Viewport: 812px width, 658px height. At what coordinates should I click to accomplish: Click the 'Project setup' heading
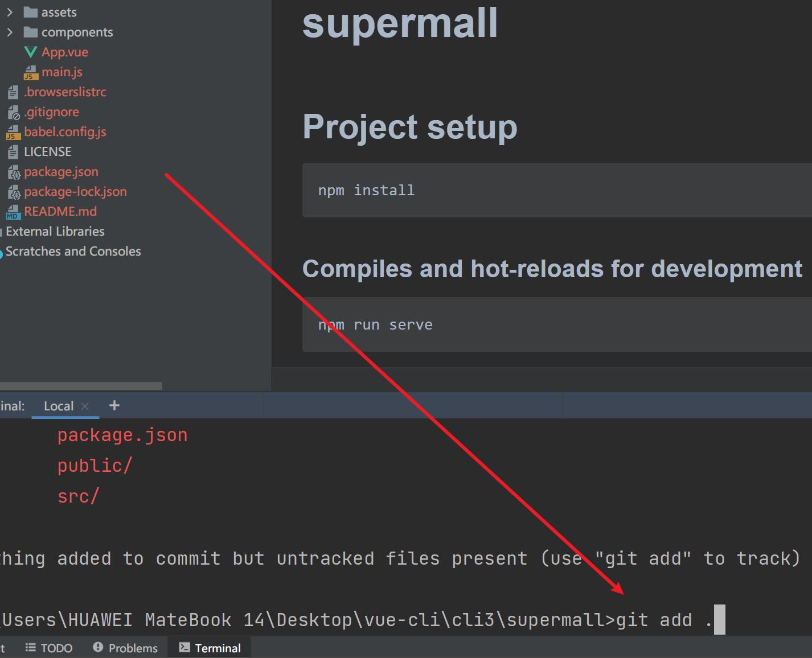(x=410, y=126)
